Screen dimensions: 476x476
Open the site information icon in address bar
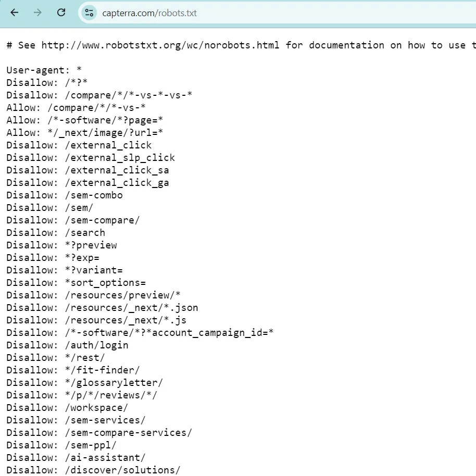pyautogui.click(x=89, y=12)
